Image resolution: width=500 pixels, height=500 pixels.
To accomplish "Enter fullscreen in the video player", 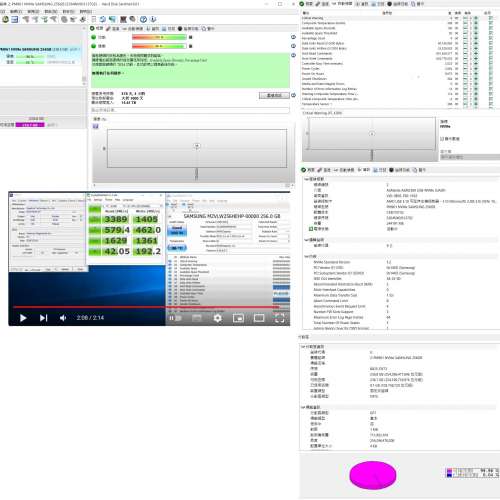I will (279, 318).
